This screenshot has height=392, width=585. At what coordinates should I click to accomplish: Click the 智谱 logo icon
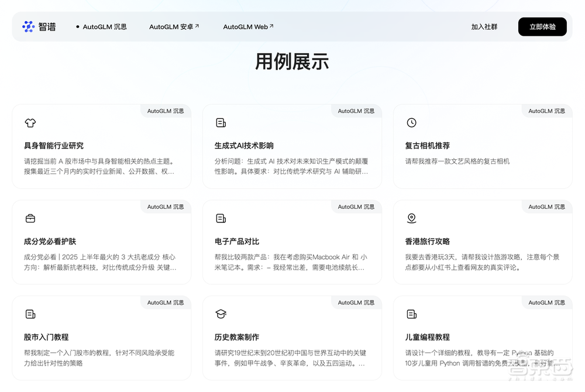[27, 26]
